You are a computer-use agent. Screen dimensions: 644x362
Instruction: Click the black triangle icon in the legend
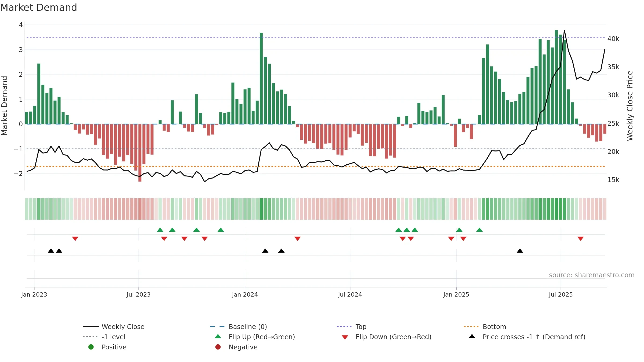(x=472, y=336)
